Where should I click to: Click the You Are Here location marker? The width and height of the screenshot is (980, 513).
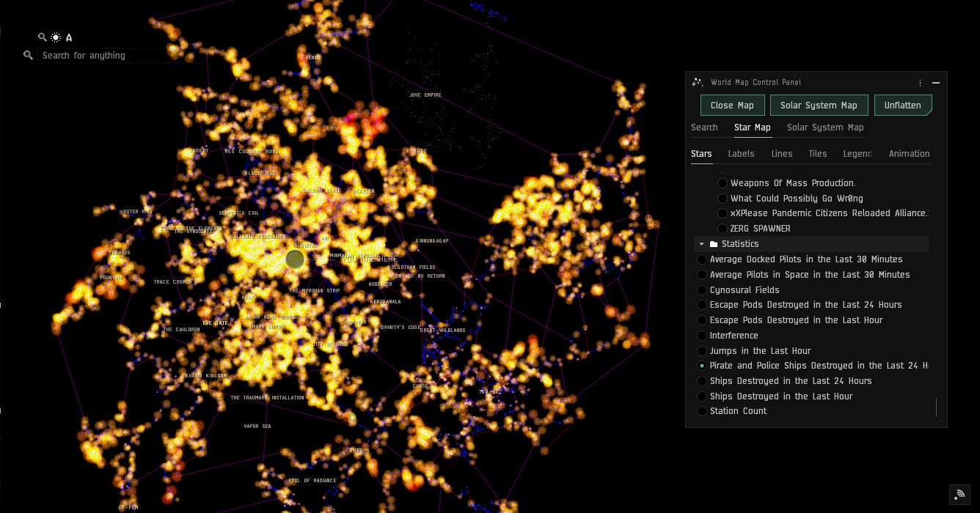pyautogui.click(x=295, y=259)
